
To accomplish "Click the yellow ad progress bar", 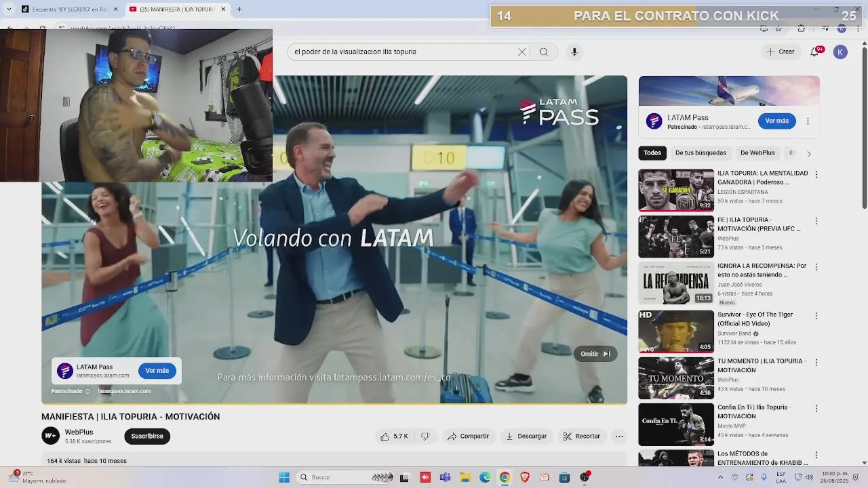I will 334,403.
